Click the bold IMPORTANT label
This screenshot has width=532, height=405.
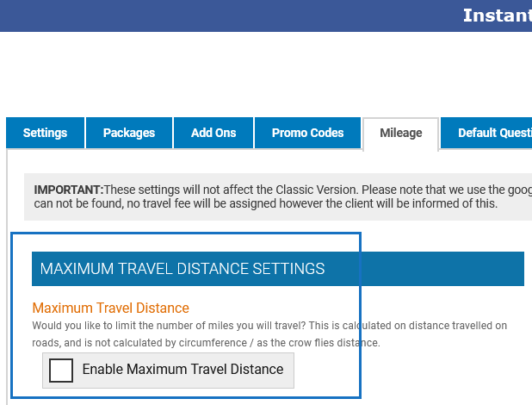[x=68, y=189]
